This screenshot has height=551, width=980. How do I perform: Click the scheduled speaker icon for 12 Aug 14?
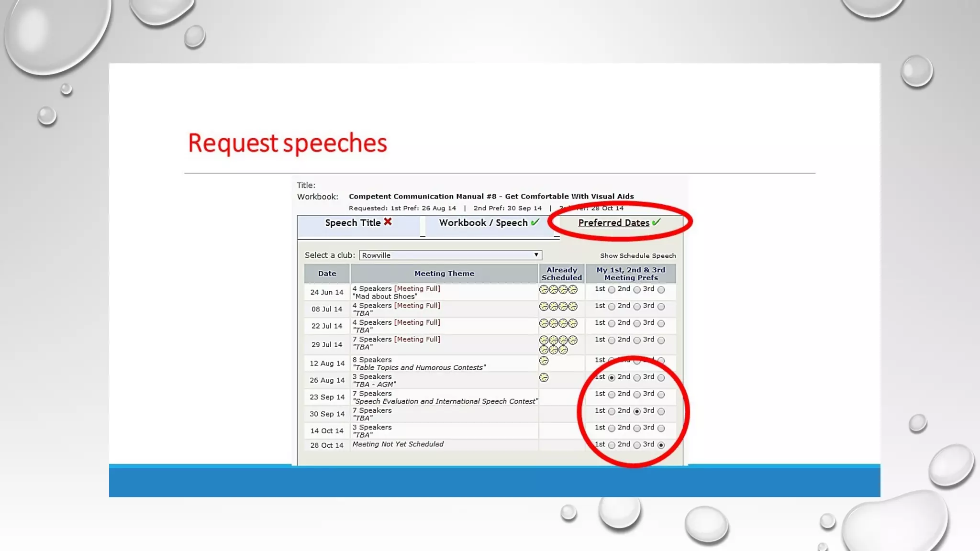[544, 361]
